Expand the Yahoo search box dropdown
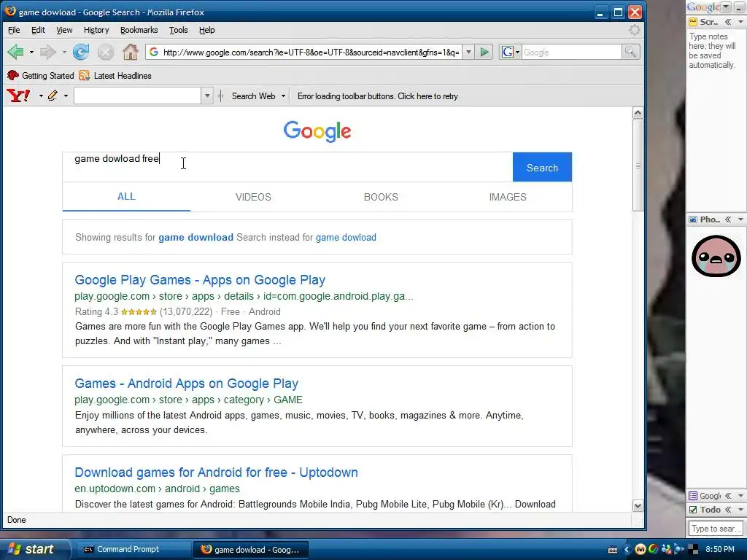 (206, 96)
